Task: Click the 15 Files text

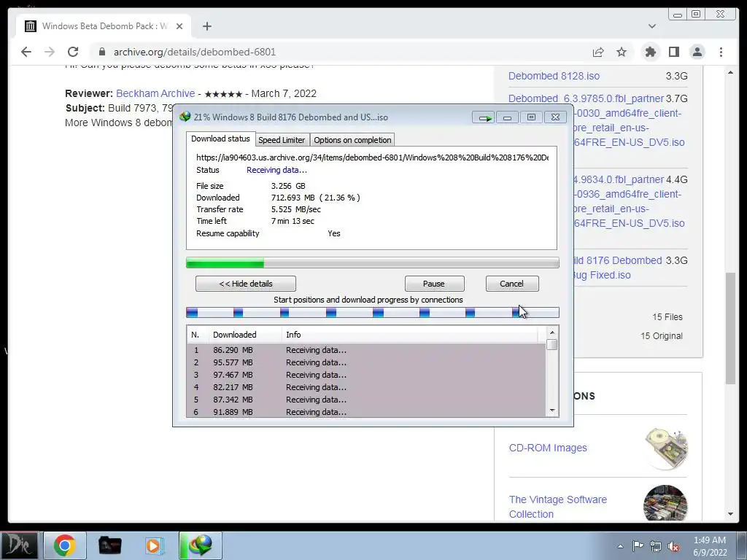Action: coord(667,316)
